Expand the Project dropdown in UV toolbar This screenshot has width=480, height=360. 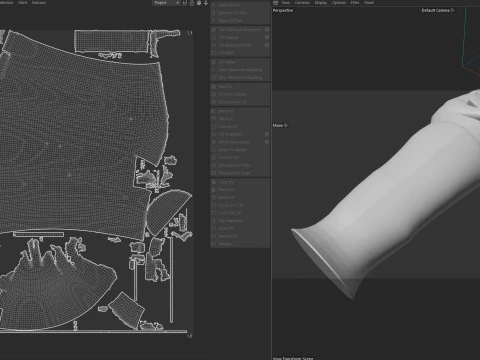(167, 3)
